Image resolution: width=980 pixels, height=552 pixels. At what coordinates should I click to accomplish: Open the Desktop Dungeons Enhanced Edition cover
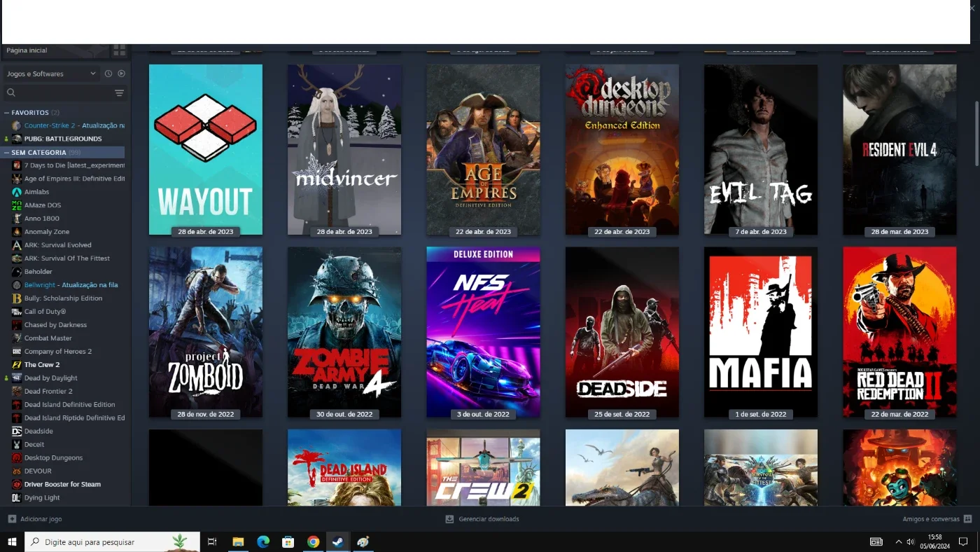pos(622,149)
